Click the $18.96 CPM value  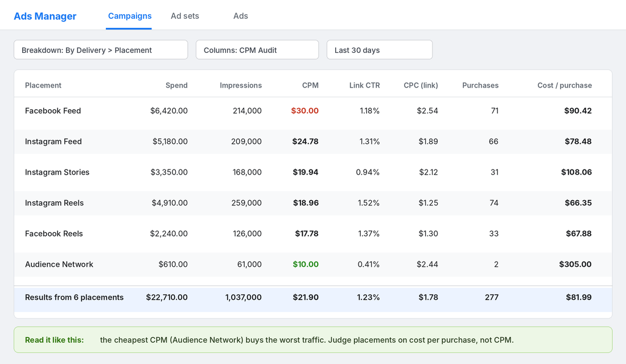tap(306, 203)
